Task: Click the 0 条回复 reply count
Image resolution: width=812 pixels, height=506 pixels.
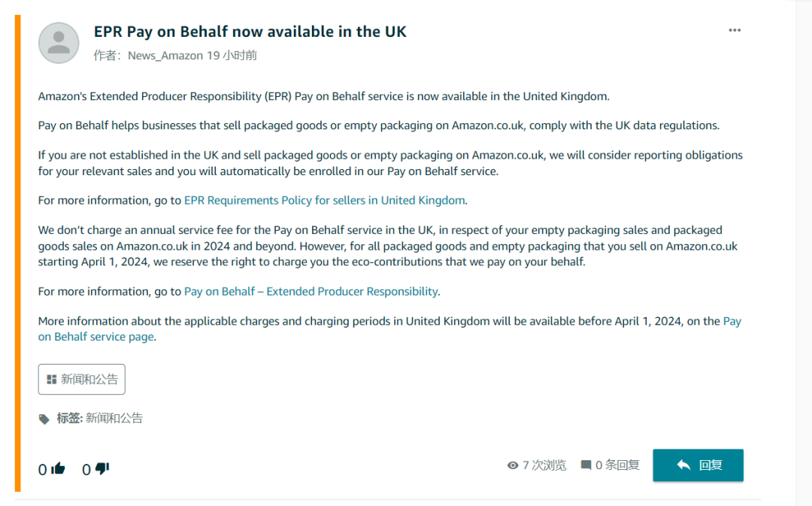Action: (x=617, y=465)
